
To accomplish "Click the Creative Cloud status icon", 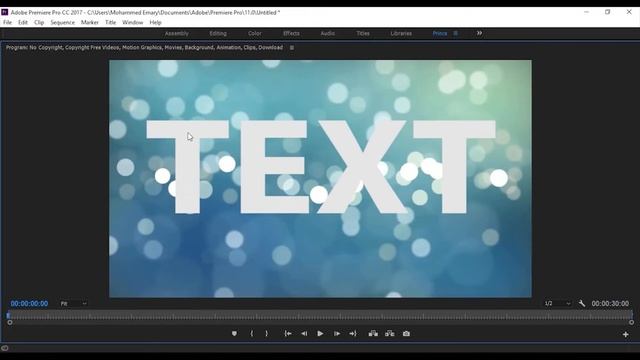I will click(4, 348).
